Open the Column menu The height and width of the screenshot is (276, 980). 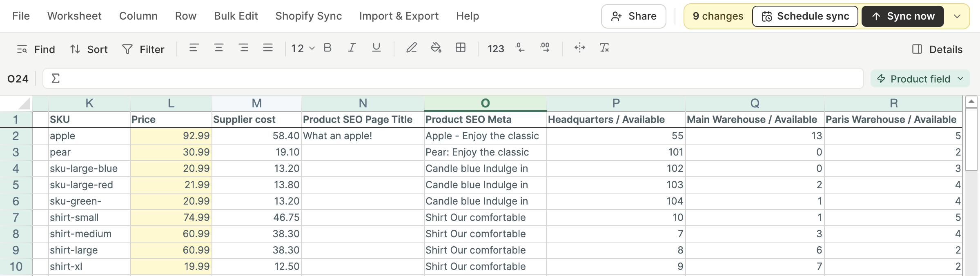point(138,16)
